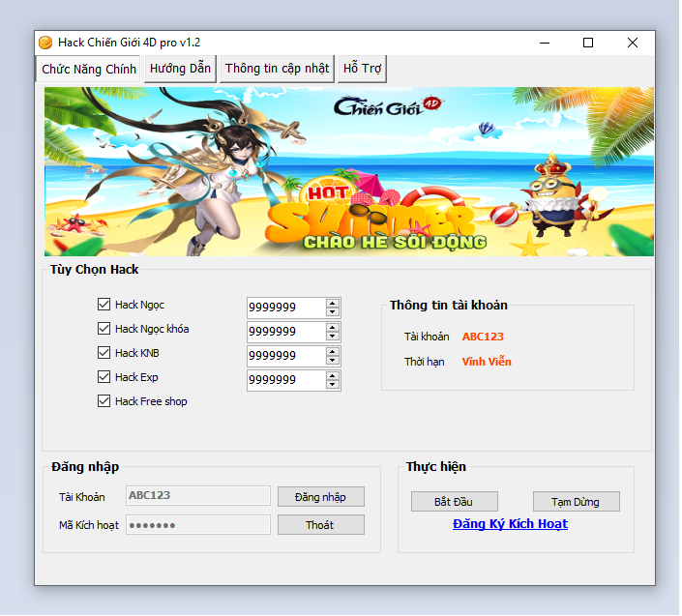Select the Hỗ Trợ tab

[x=364, y=69]
